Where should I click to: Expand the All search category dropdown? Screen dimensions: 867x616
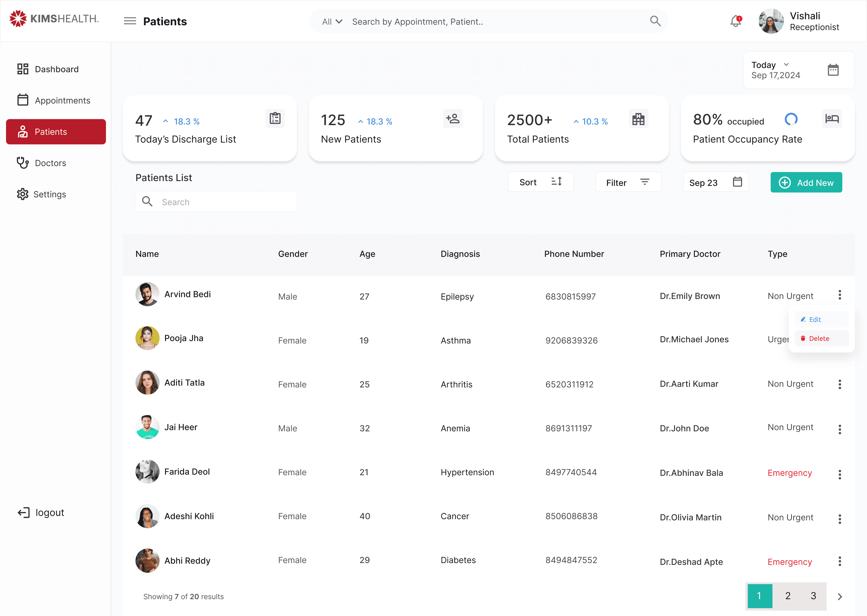pyautogui.click(x=332, y=22)
